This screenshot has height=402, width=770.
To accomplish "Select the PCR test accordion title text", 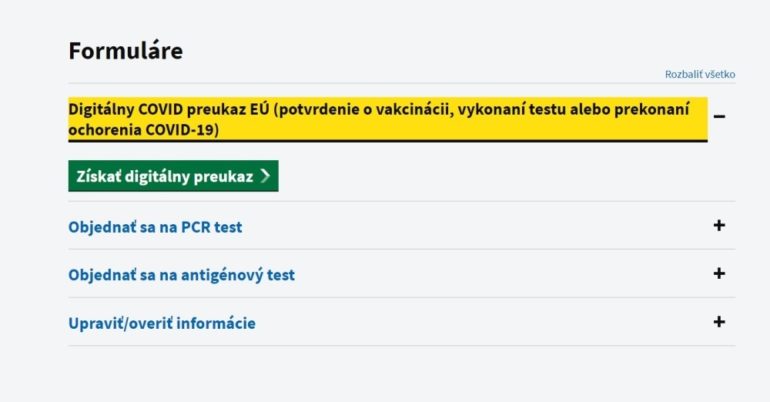I will pos(155,227).
